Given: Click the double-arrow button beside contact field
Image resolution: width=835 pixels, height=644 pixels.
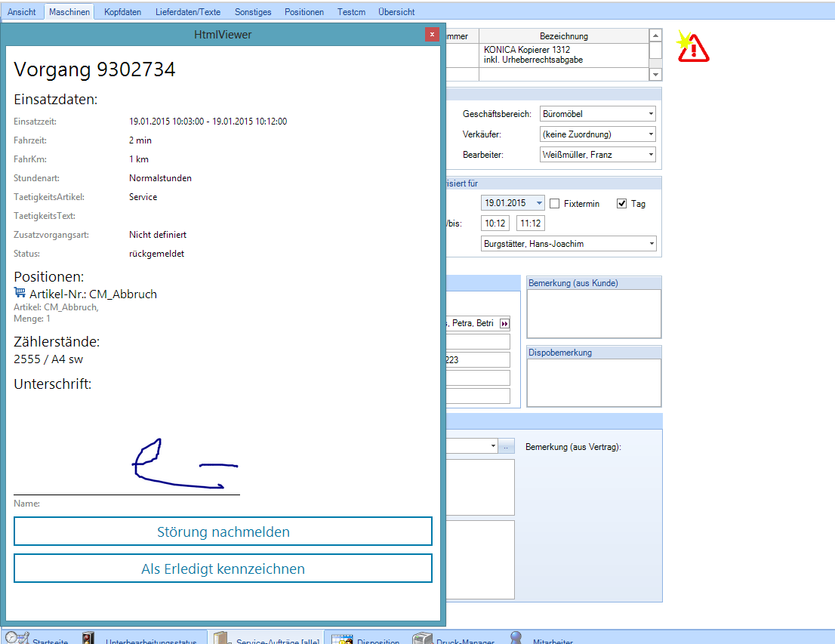Looking at the screenshot, I should (505, 323).
